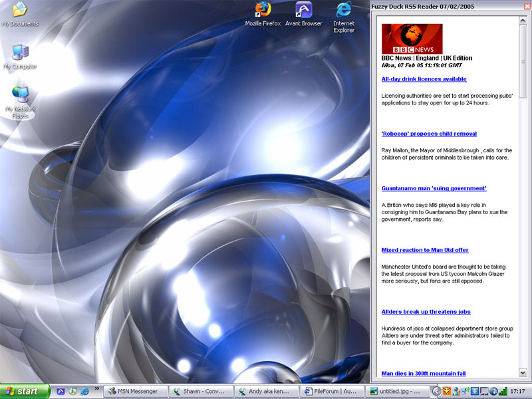Open 'Allders break up threatens jobs' link
532x399 pixels.
click(426, 312)
